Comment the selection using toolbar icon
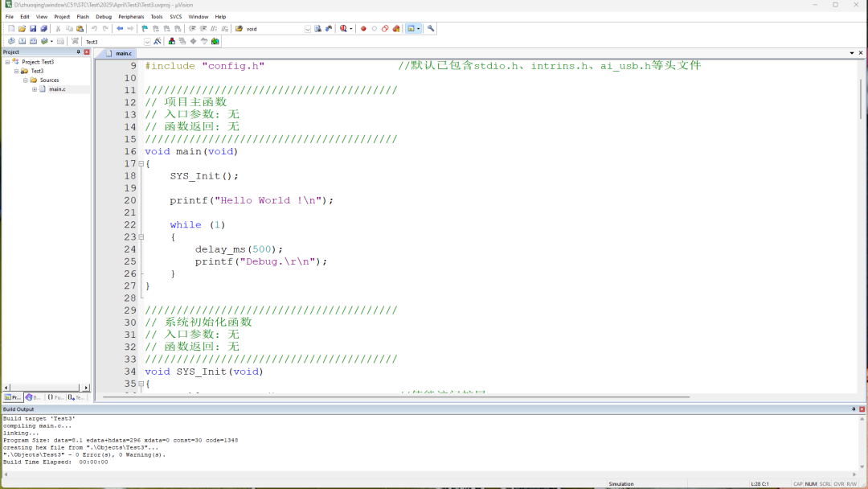 [214, 29]
